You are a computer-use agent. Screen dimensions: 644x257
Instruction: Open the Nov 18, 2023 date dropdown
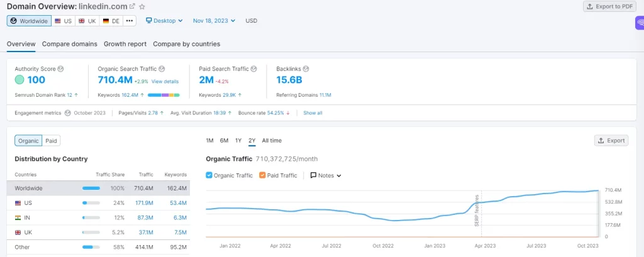(214, 21)
